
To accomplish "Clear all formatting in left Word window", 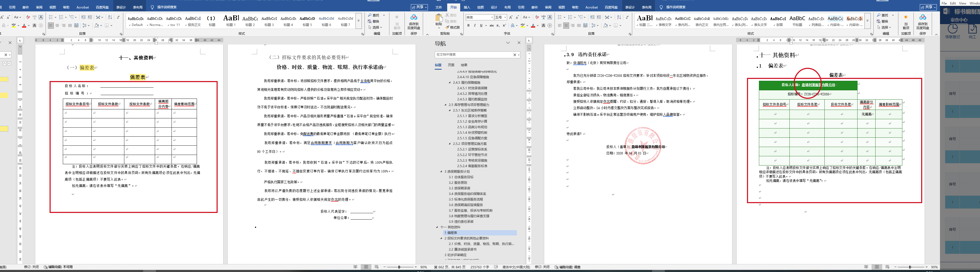I will pyautogui.click(x=28, y=17).
